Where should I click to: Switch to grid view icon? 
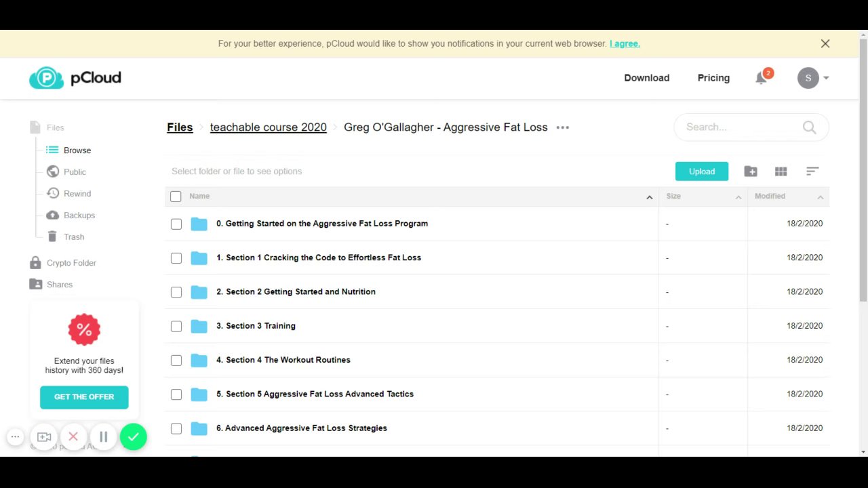tap(781, 171)
